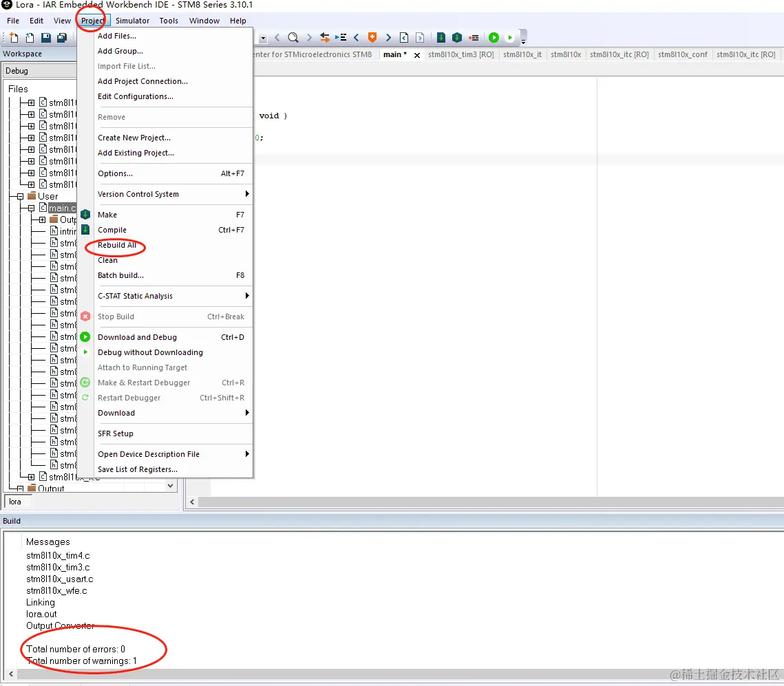
Task: Click the orange double-arrow Replace toolbar icon
Action: [325, 37]
